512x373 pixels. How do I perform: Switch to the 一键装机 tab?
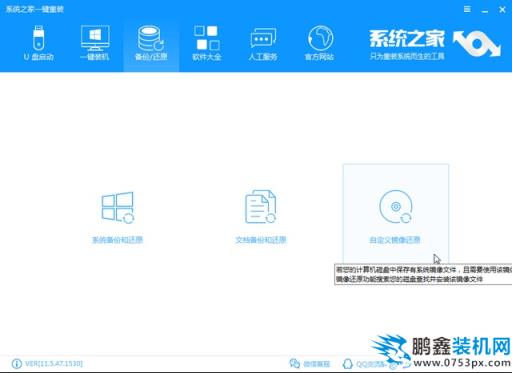(x=95, y=43)
